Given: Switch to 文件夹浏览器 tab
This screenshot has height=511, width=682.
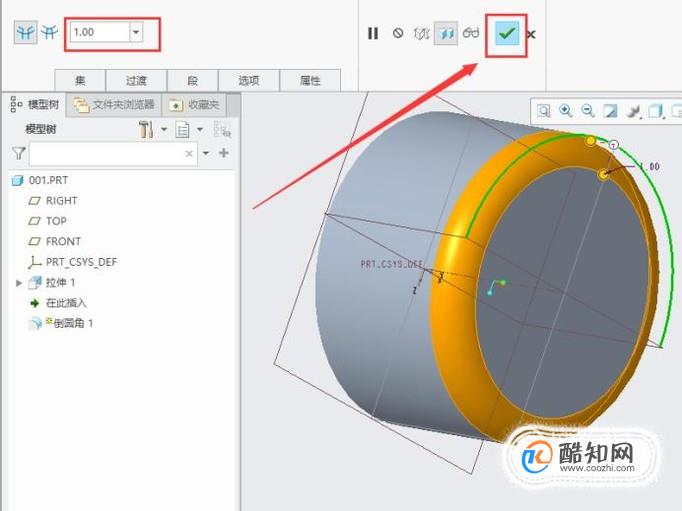Looking at the screenshot, I should (x=114, y=104).
